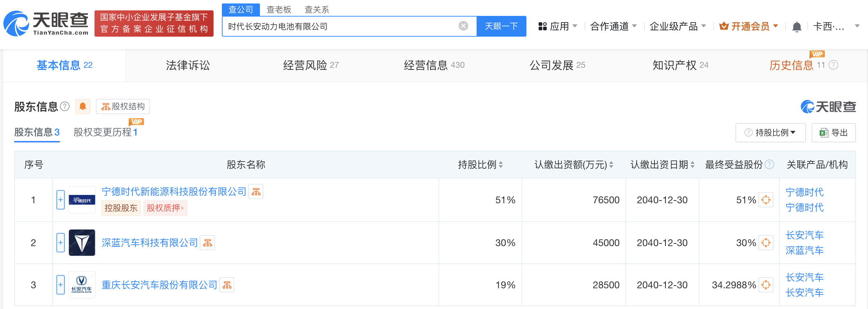Screen dimensions: 868x309
Task: Click beneficiary share icon next to 51%
Action: click(766, 200)
